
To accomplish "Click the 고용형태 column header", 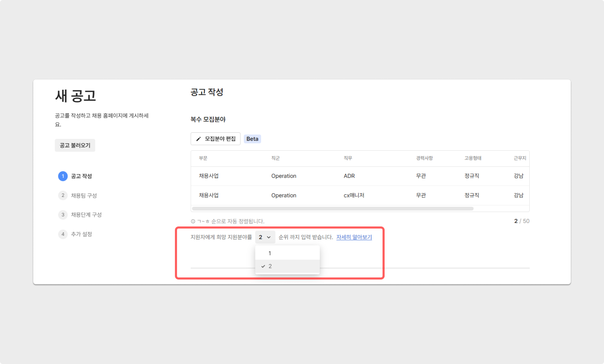I will click(473, 158).
